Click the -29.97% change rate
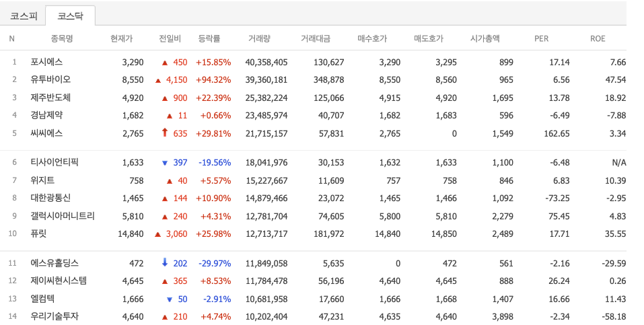This screenshot has width=644, height=325. [215, 263]
